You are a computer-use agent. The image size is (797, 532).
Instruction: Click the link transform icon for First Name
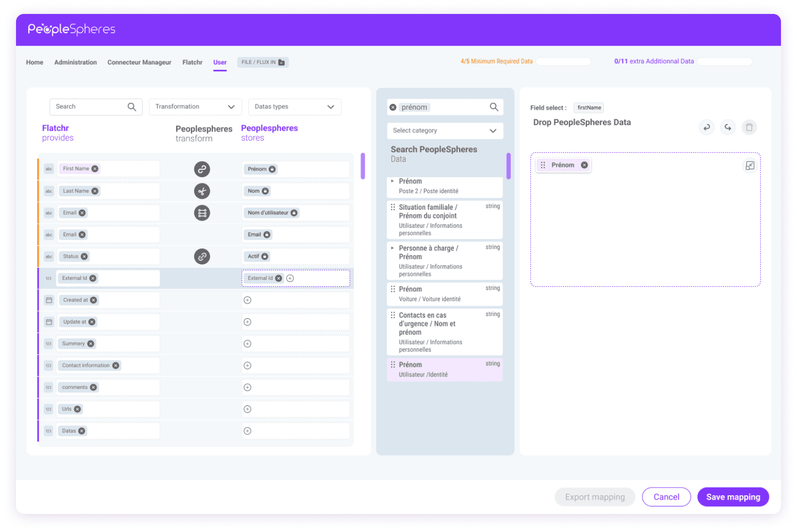tap(202, 169)
